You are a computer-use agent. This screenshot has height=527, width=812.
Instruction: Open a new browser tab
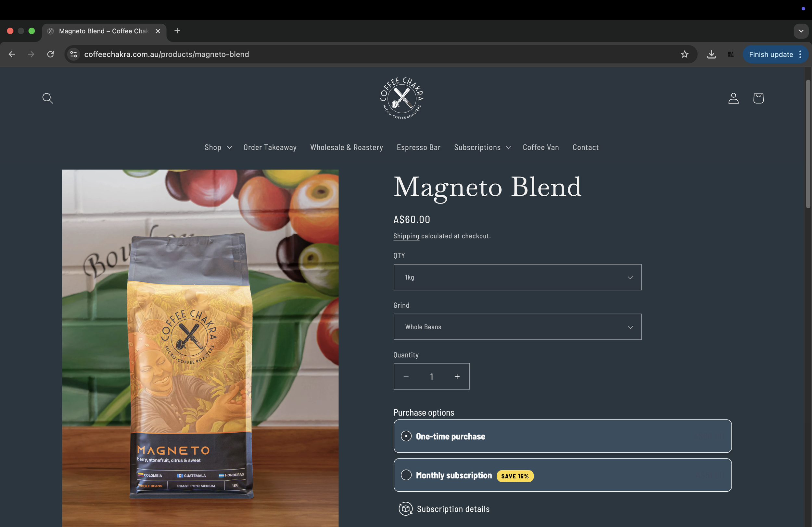(177, 31)
